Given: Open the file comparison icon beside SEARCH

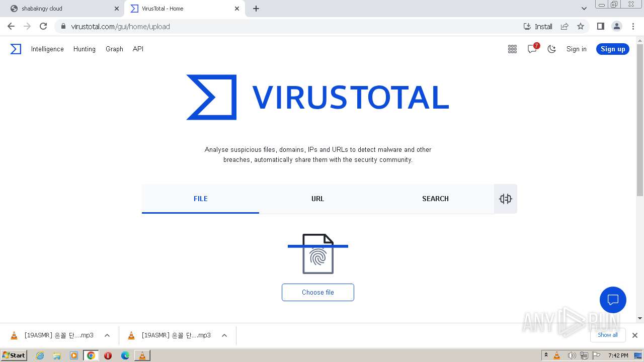Looking at the screenshot, I should pyautogui.click(x=506, y=199).
